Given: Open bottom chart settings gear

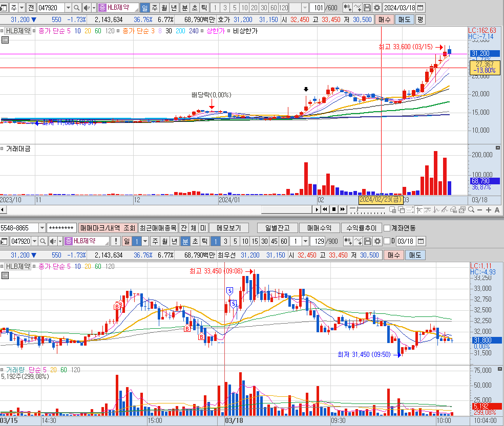Looking at the screenshot, I should pyautogui.click(x=377, y=241).
